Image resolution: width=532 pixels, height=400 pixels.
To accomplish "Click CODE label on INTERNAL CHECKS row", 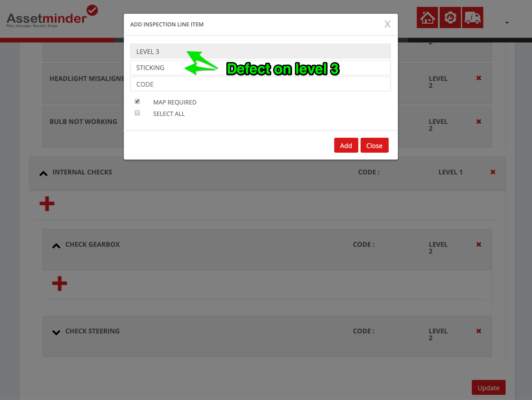I will (369, 172).
